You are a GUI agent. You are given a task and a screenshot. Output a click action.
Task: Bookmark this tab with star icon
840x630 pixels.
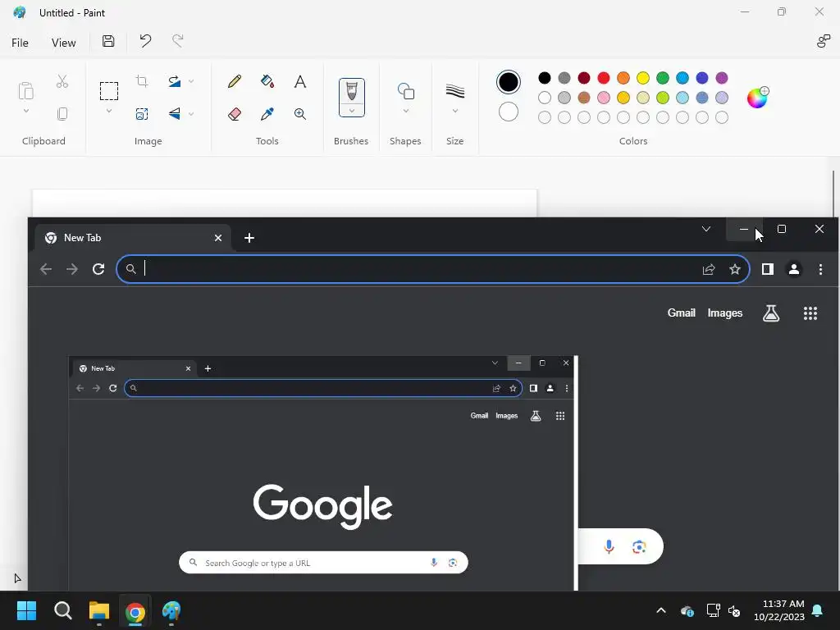[x=735, y=269]
